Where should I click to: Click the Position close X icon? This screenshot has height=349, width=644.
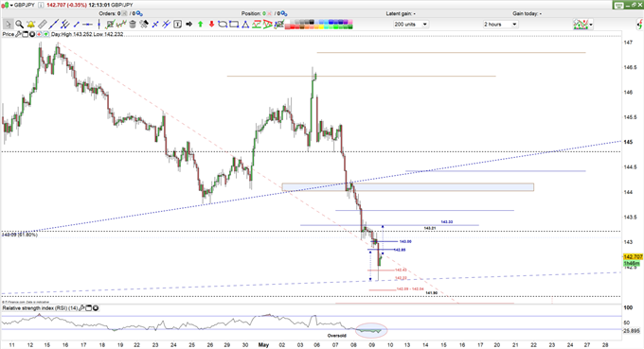(x=269, y=13)
